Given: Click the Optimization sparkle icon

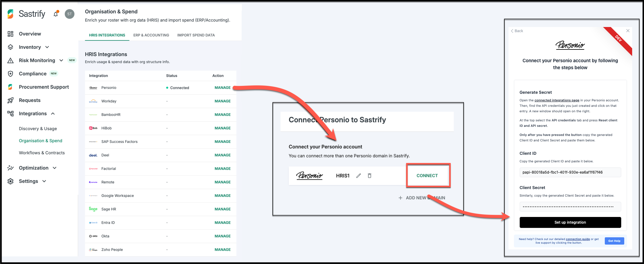Looking at the screenshot, I should 10,168.
